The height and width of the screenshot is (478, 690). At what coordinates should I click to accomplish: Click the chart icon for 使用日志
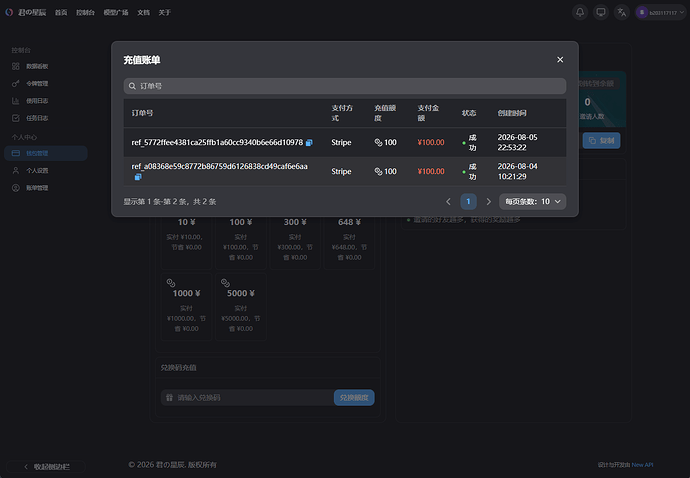(x=16, y=101)
